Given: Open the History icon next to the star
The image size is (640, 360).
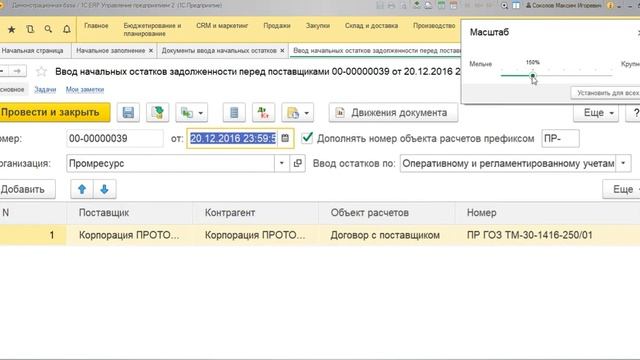Looking at the screenshot, I should [x=30, y=29].
